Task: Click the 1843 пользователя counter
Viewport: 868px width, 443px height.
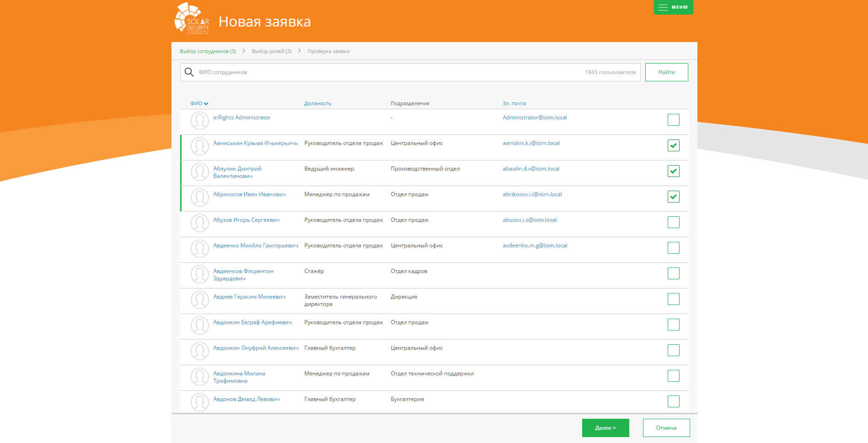Action: pos(610,72)
